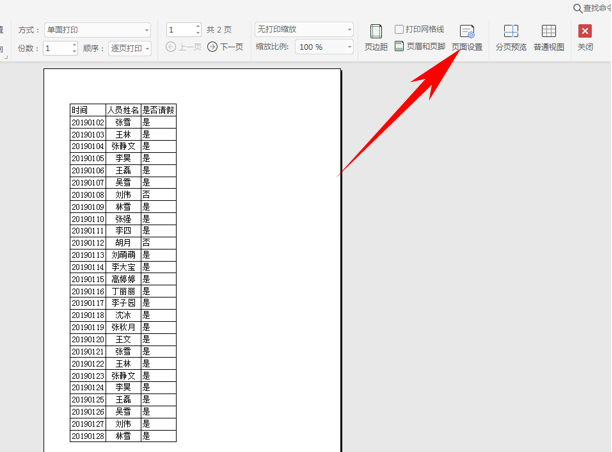
Task: Open the 缩放比例 100% dropdown
Action: [324, 47]
